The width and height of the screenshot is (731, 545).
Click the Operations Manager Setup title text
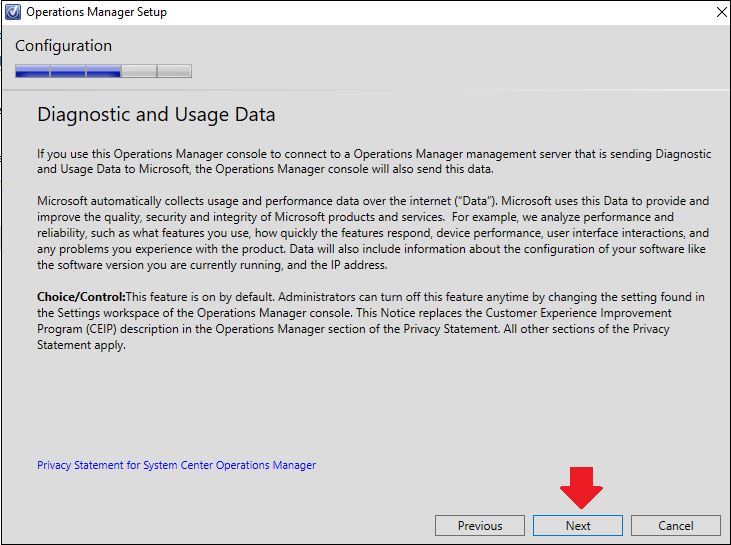click(x=96, y=12)
